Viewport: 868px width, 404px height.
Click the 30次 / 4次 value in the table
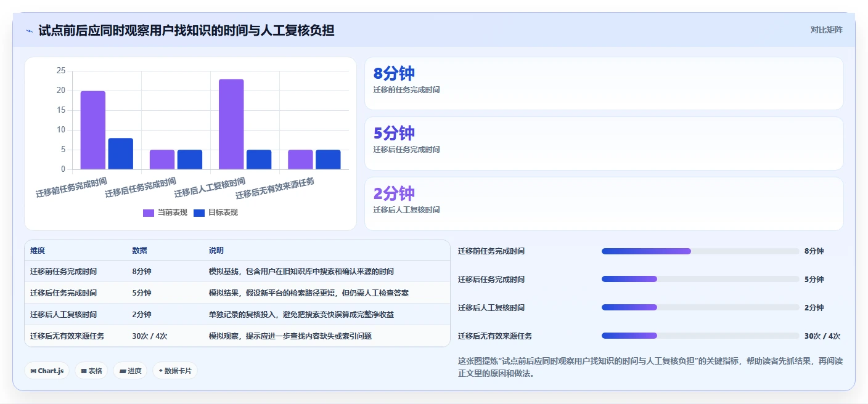pyautogui.click(x=150, y=336)
